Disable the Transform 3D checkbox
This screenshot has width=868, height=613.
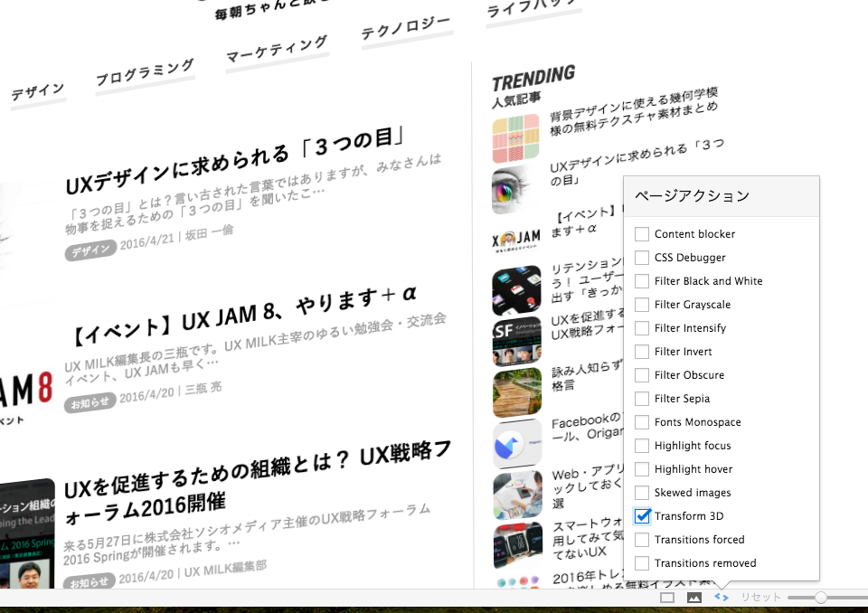642,516
